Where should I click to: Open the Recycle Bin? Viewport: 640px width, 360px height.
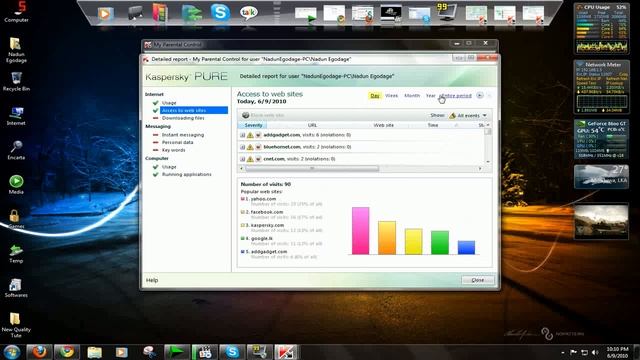coord(16,82)
